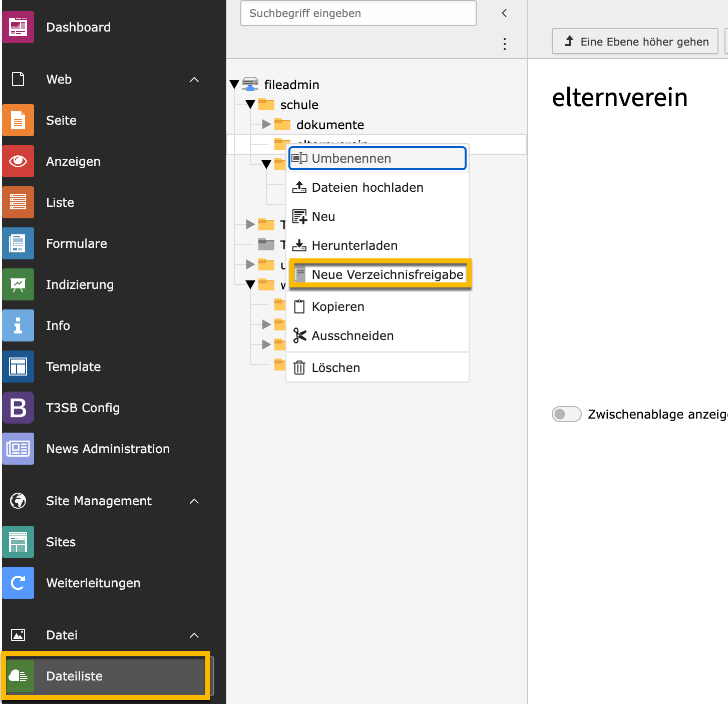Expand the dokumente folder triangle
728x704 pixels.
[265, 124]
